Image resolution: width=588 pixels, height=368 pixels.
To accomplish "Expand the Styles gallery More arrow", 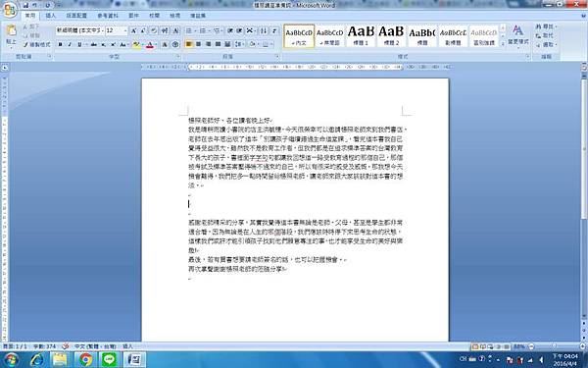I will pyautogui.click(x=503, y=44).
